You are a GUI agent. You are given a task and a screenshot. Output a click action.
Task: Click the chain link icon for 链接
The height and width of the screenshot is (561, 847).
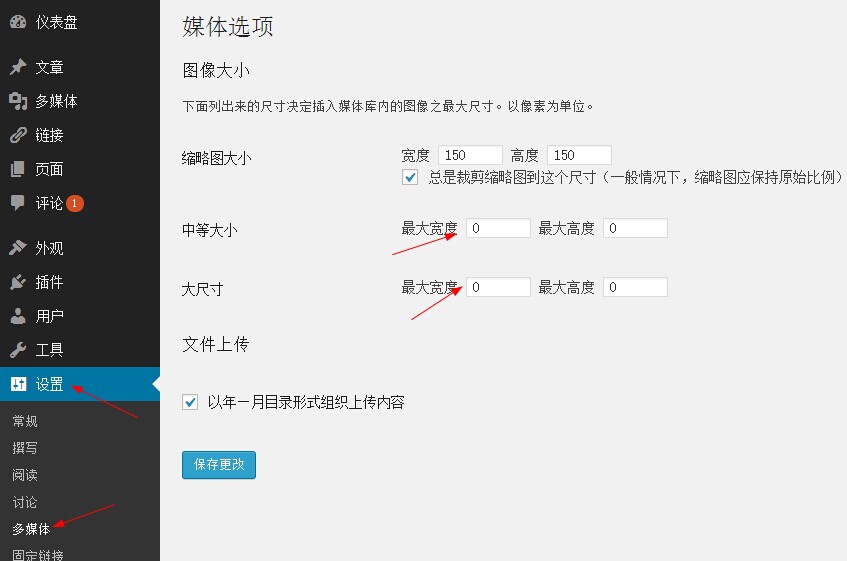tap(18, 135)
